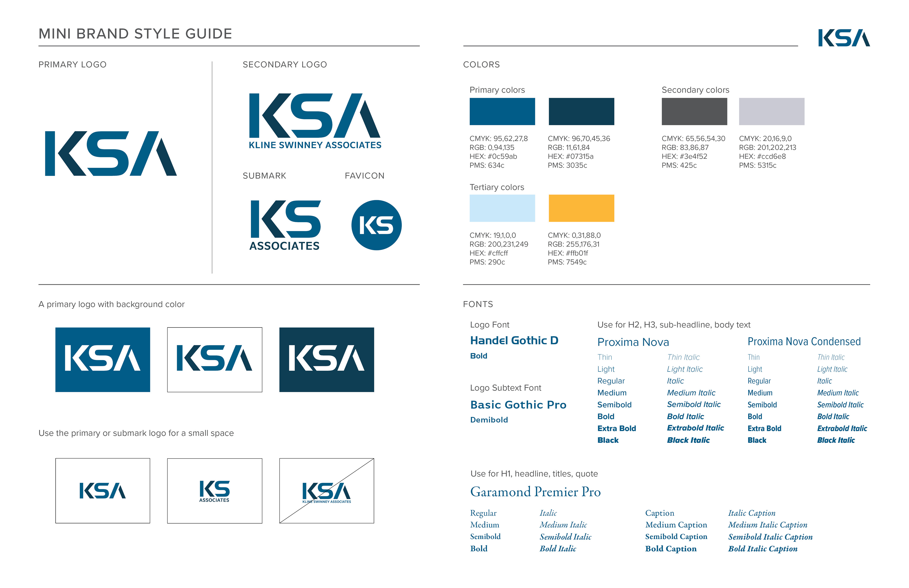Click the KS Associates submark logo
This screenshot has height=588, width=909.
click(285, 225)
